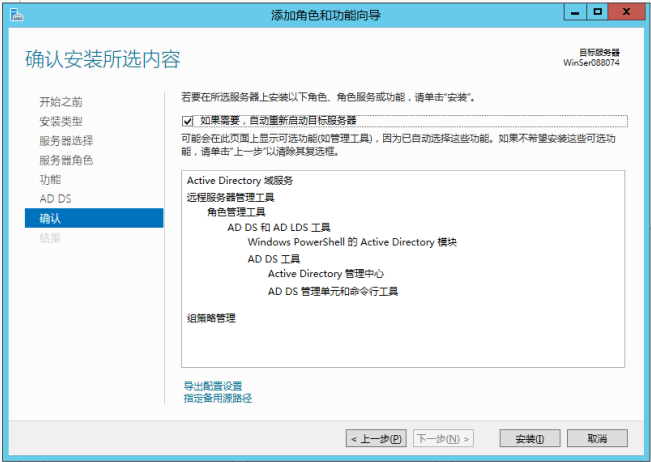The image size is (651, 462).
Task: Toggle automatic restart of target server checkbox
Action: pyautogui.click(x=187, y=121)
